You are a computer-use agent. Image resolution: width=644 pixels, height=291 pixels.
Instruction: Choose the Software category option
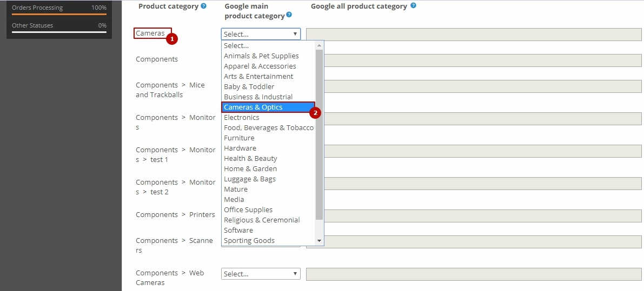tap(238, 230)
